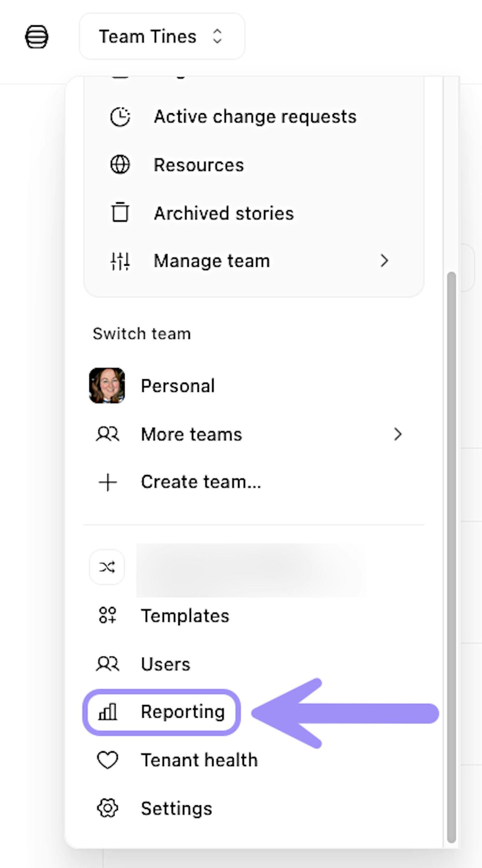Image resolution: width=482 pixels, height=868 pixels.
Task: Click the More teams people icon
Action: tap(107, 434)
